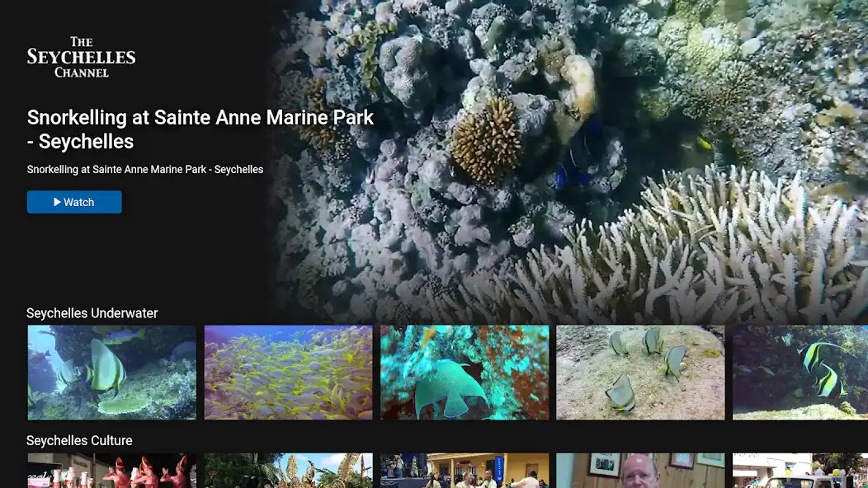Open the yellow snapper school video thumbnail
Viewport: 868px width, 488px height.
(x=288, y=372)
